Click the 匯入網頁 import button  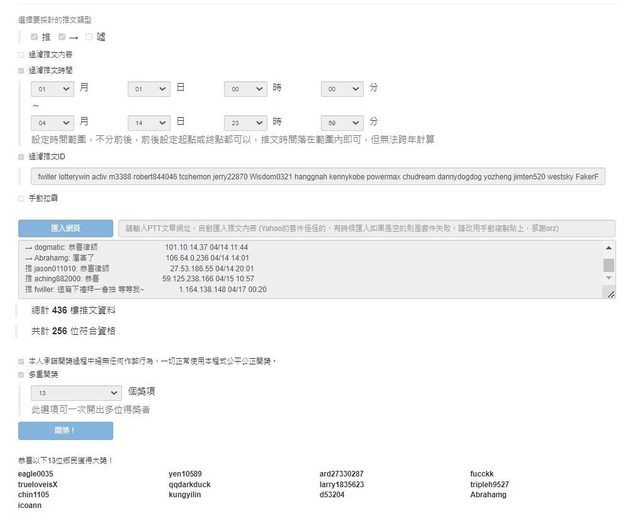point(65,228)
